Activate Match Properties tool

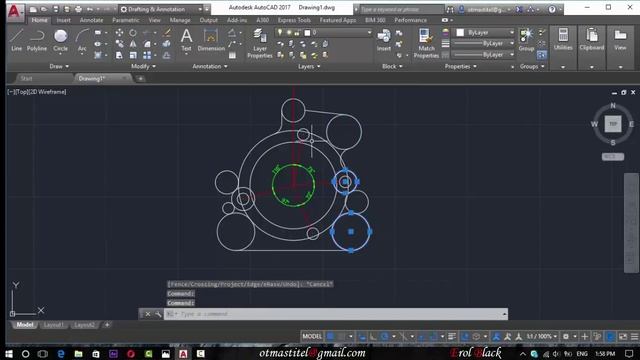426,43
